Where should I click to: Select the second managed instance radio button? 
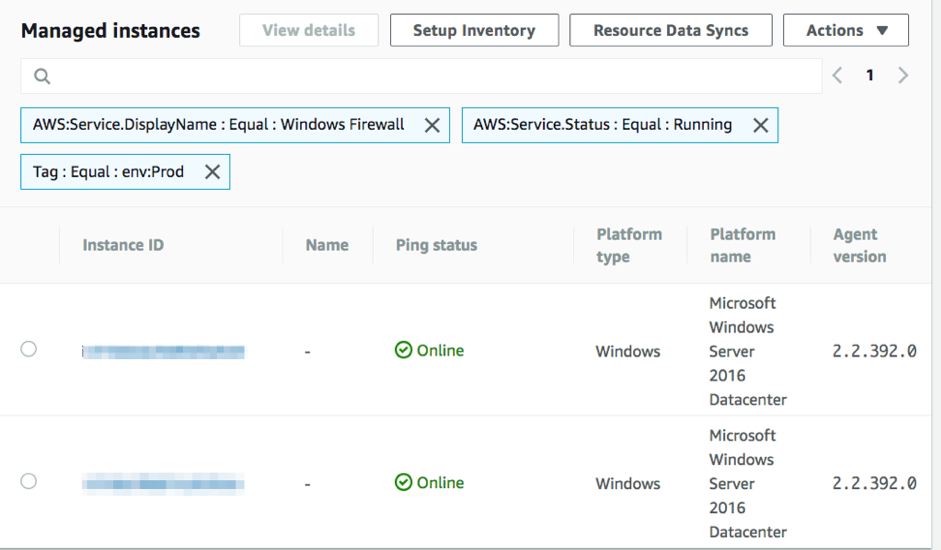tap(29, 481)
